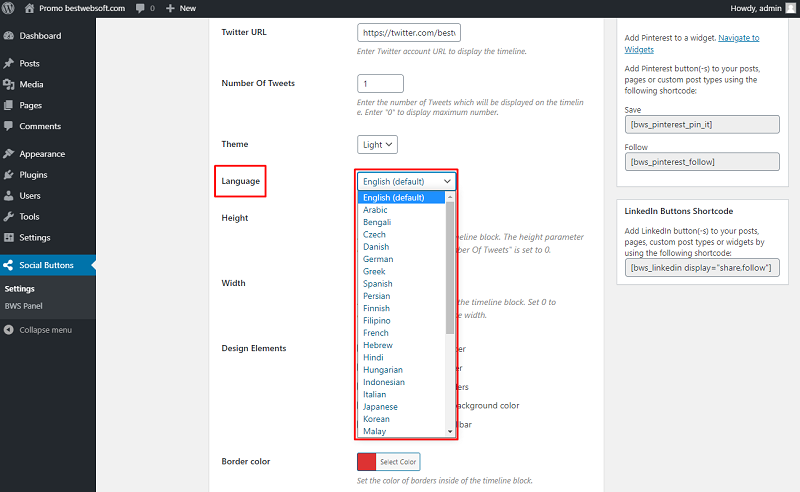
Task: Select Japanese from the language list
Action: (402, 406)
